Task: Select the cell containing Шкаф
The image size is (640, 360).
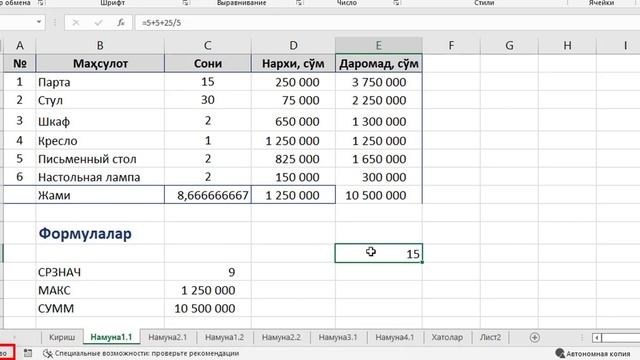Action: pos(100,121)
